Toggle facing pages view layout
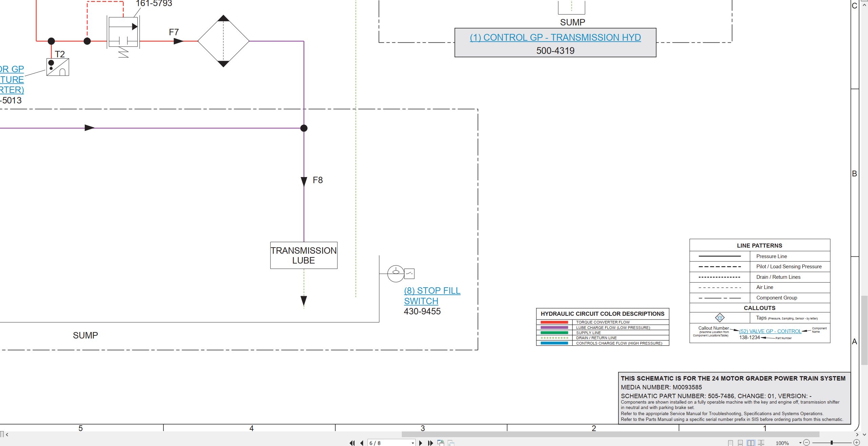The image size is (868, 446). [x=751, y=443]
